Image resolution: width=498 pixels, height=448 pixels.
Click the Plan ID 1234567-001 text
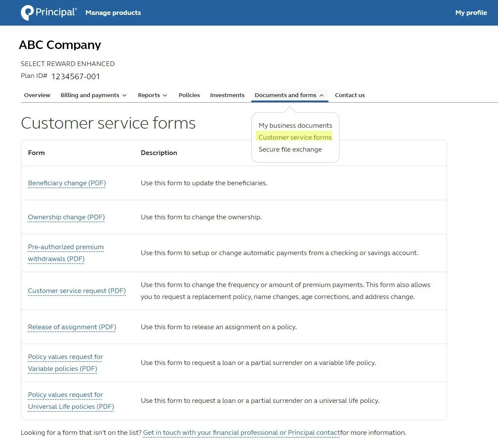click(x=60, y=76)
